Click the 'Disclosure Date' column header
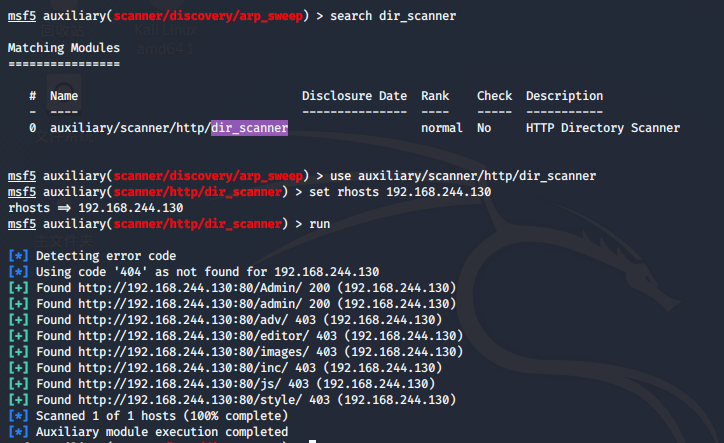724x443 pixels. 355,96
